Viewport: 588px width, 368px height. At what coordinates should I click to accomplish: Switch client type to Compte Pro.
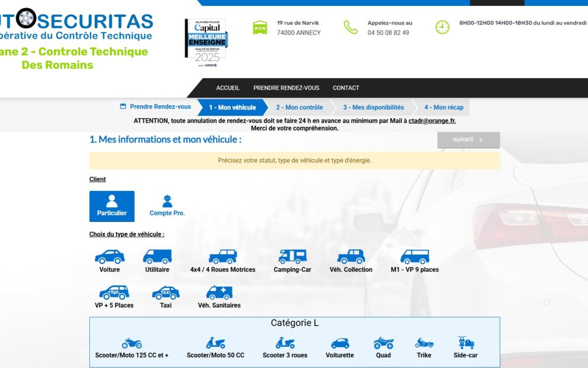click(x=167, y=206)
